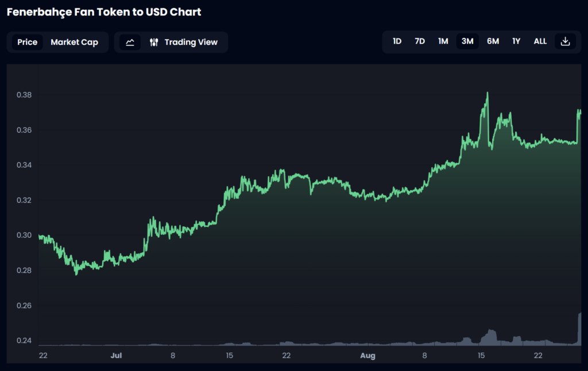Click the 0.24 price axis label

[x=24, y=341]
